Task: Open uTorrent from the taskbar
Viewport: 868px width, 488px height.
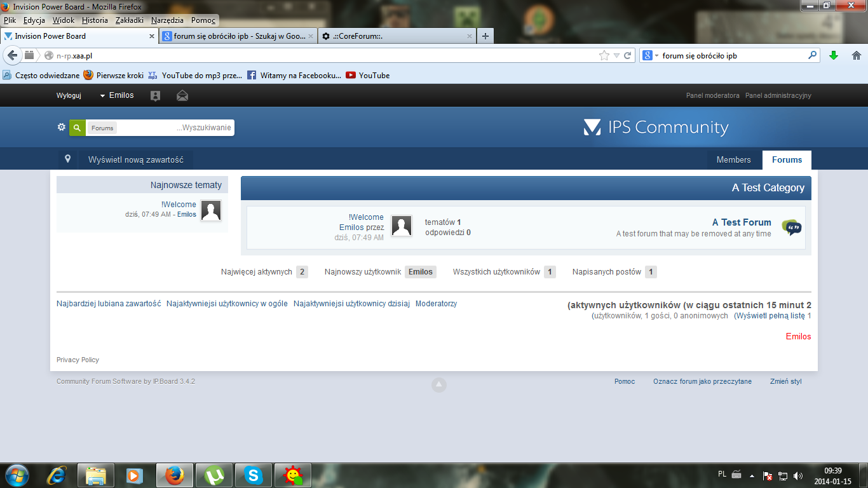Action: pyautogui.click(x=214, y=475)
